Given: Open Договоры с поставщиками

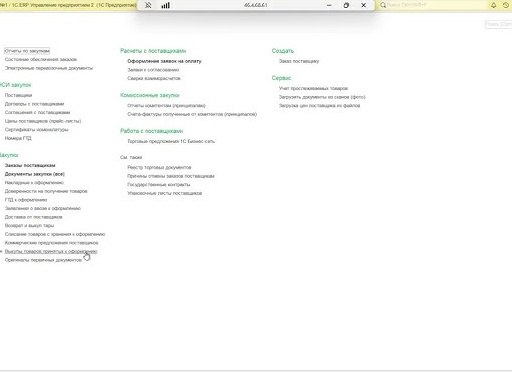Looking at the screenshot, I should click(x=34, y=104).
